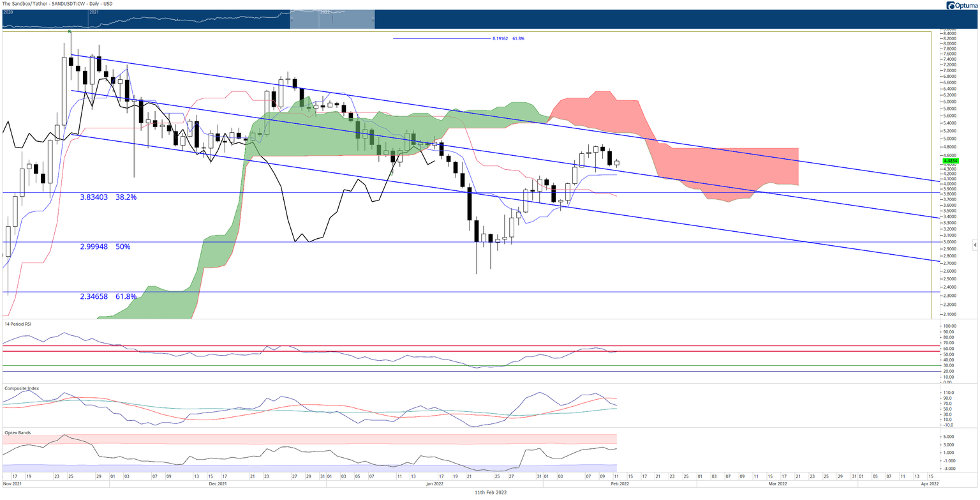Click the green current price label 4.4834
The width and height of the screenshot is (980, 500).
point(951,160)
